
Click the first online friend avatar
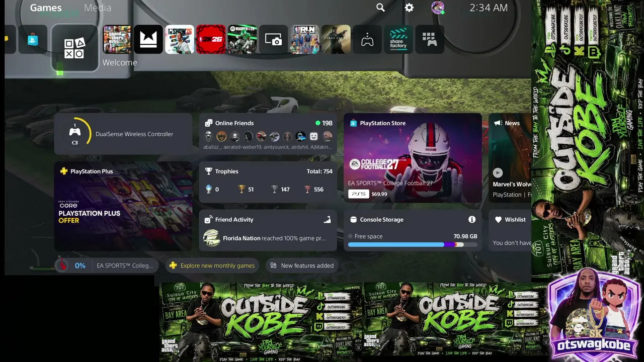click(208, 136)
